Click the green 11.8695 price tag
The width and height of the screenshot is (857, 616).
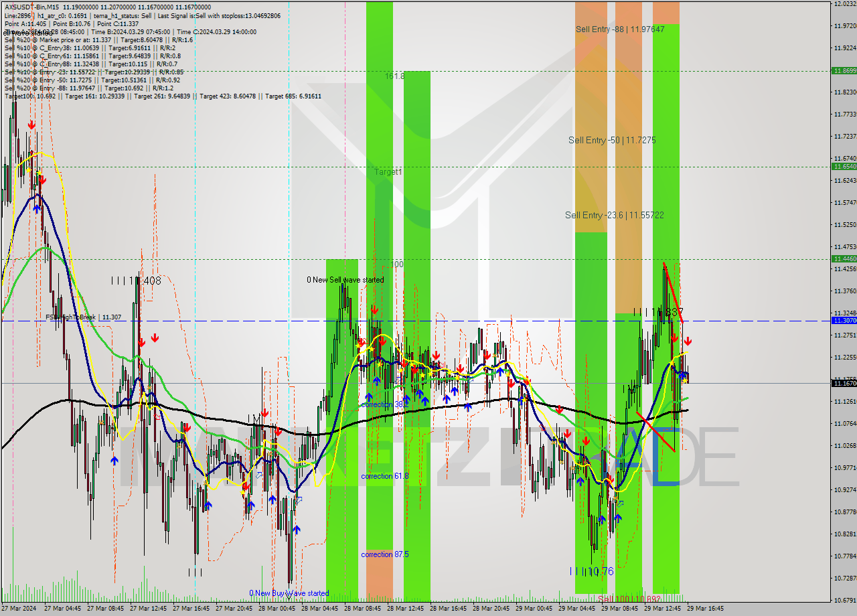tap(844, 70)
